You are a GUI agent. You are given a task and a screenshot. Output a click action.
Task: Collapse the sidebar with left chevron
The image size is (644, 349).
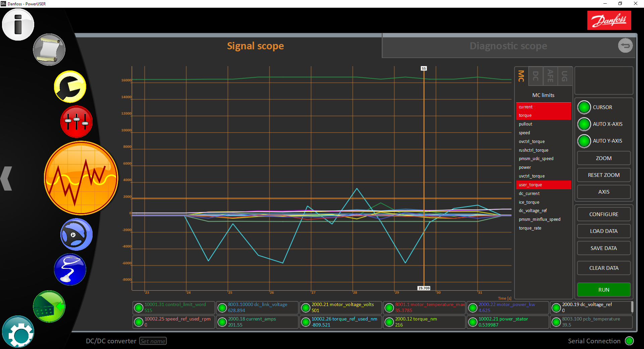coord(6,179)
